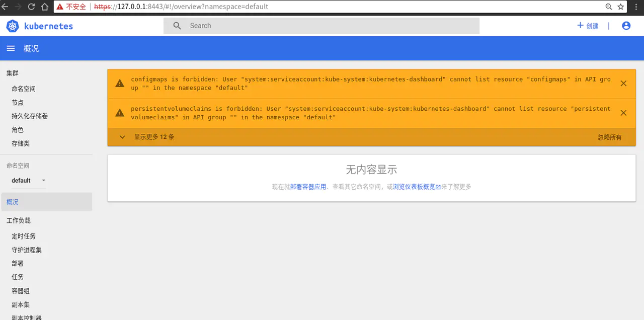The image size is (644, 320).
Task: Select 定时任务 under workloads
Action: pyautogui.click(x=24, y=236)
